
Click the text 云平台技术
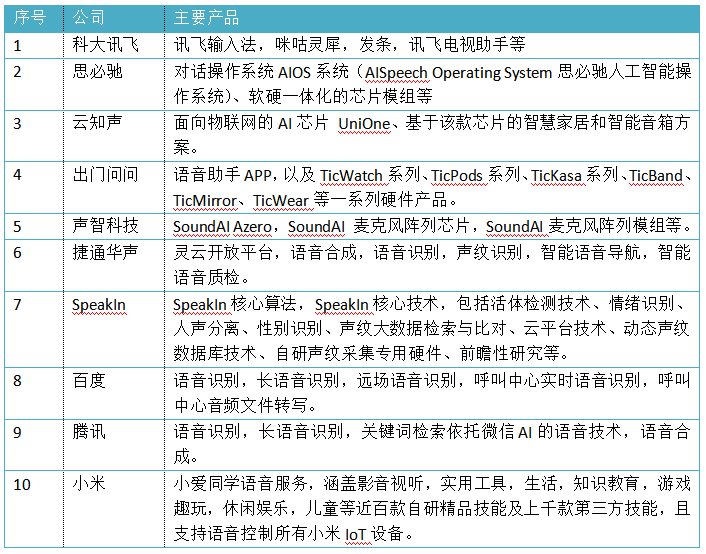click(565, 329)
